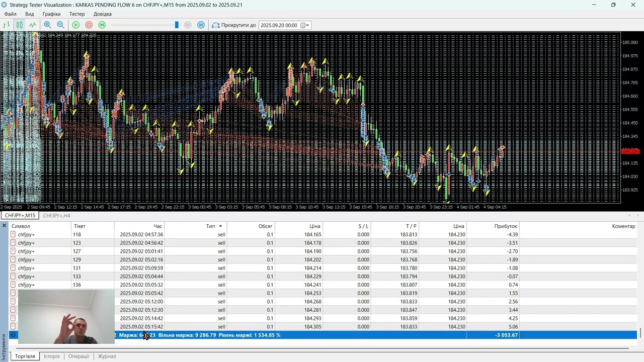Image resolution: width=644 pixels, height=362 pixels.
Task: Click the green rewind button
Action: pos(102,25)
